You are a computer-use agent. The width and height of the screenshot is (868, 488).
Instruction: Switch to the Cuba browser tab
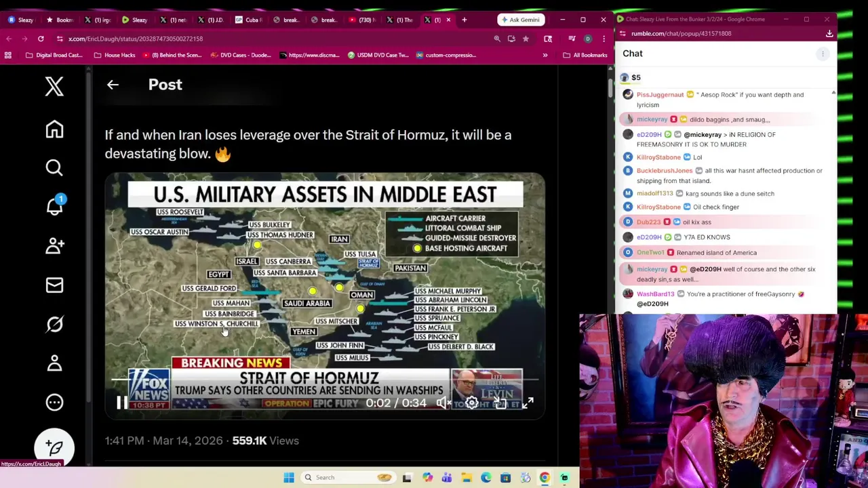click(x=249, y=20)
